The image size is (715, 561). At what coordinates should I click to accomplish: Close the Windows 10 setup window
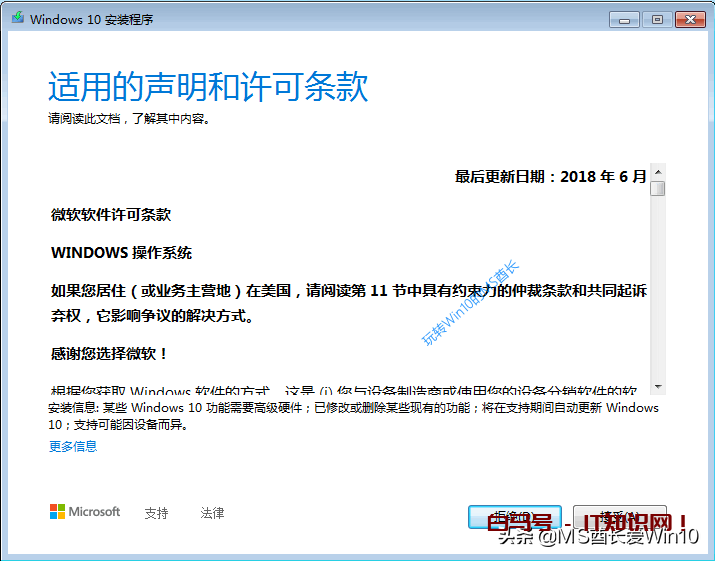[690, 18]
